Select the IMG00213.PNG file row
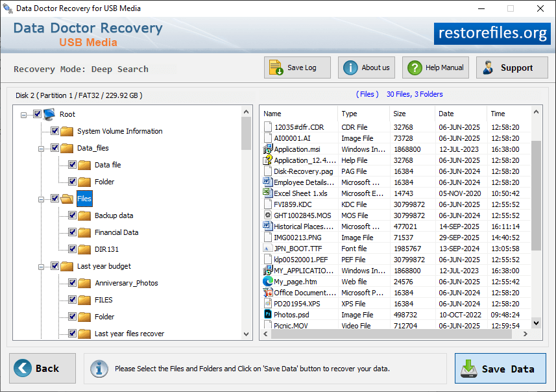556x392 pixels. click(396, 238)
